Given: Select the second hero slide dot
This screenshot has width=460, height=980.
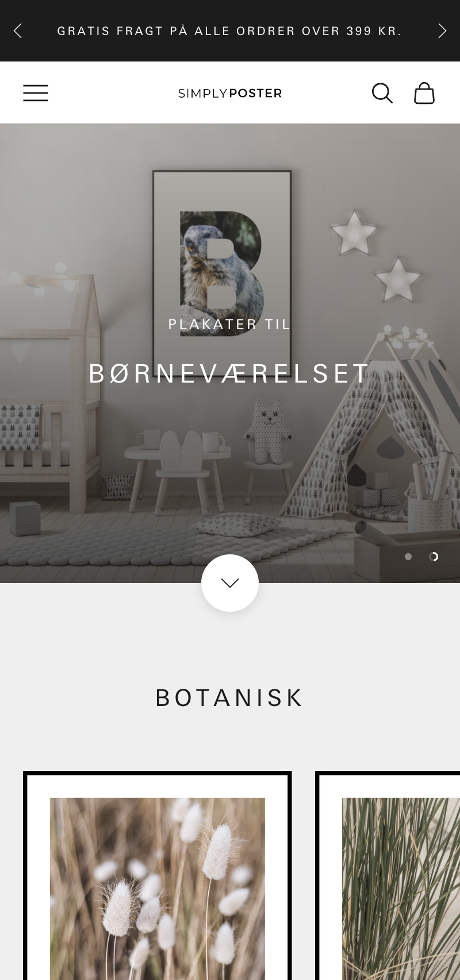Looking at the screenshot, I should (x=434, y=557).
